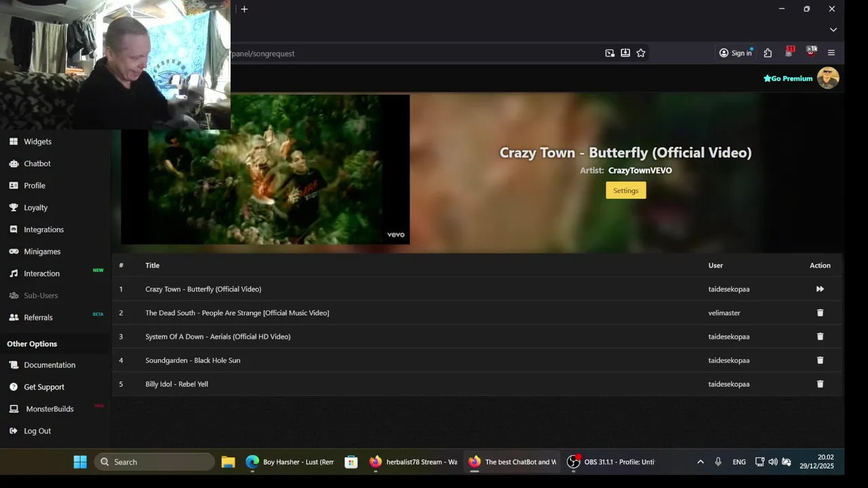Open the Firefox hamburger menu

(x=831, y=53)
